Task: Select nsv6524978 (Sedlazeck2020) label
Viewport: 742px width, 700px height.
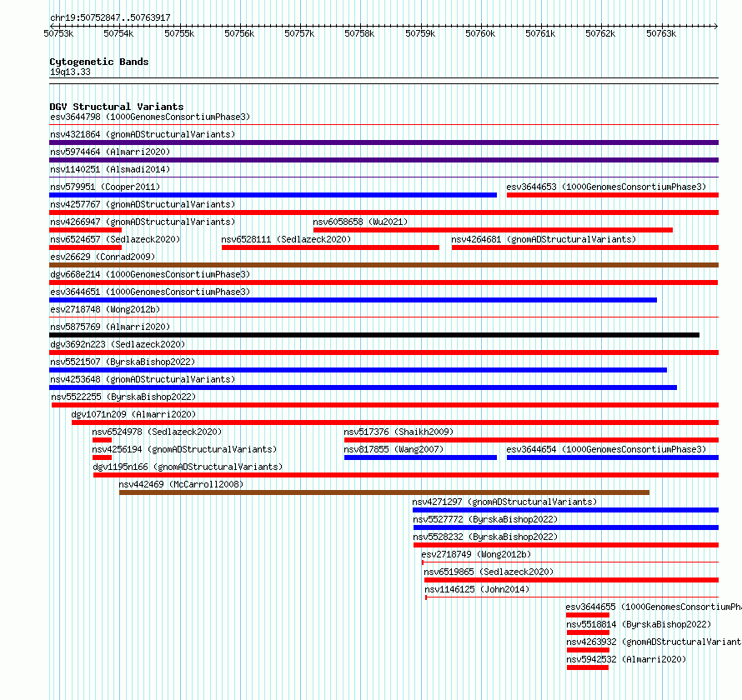Action: 157,432
